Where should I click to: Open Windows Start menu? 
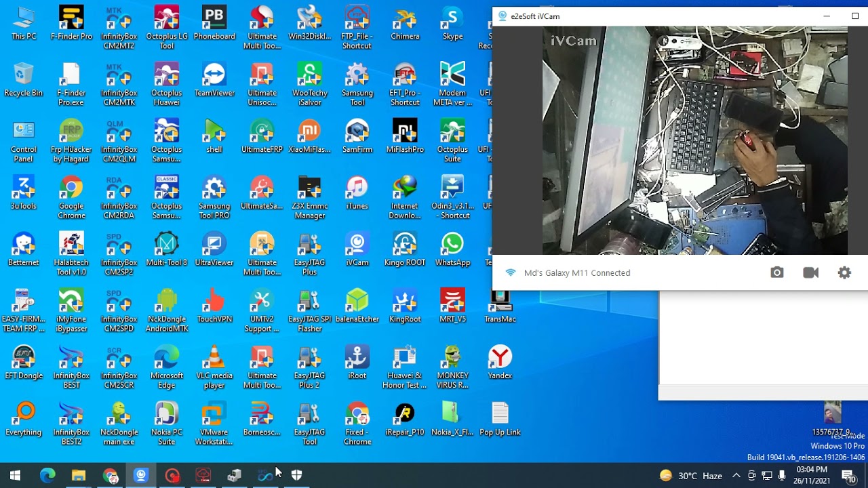tap(15, 475)
